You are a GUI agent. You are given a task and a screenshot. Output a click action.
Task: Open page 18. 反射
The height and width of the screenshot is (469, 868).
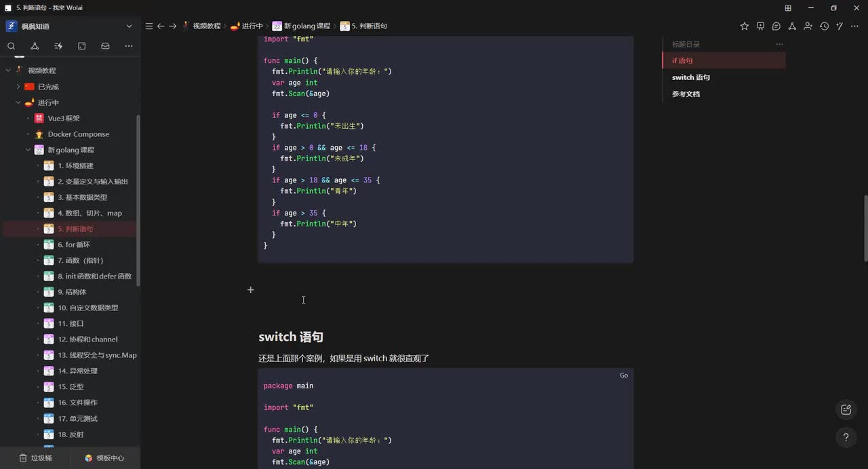pyautogui.click(x=71, y=434)
